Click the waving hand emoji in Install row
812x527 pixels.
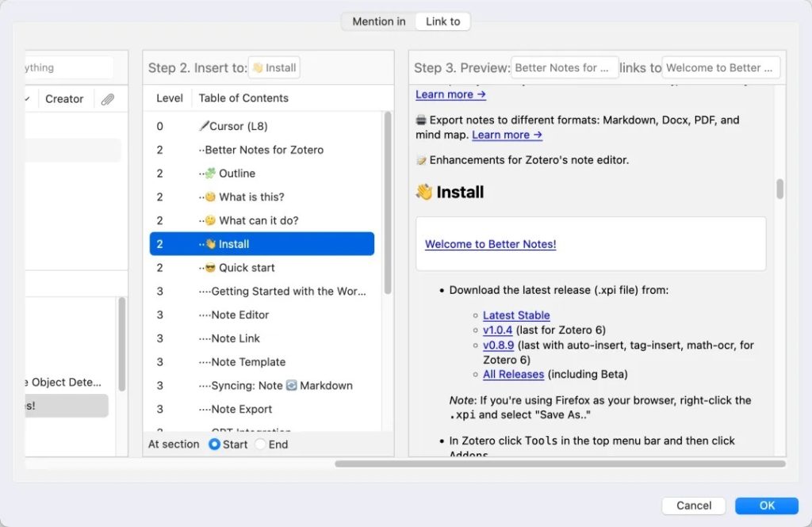[210, 244]
